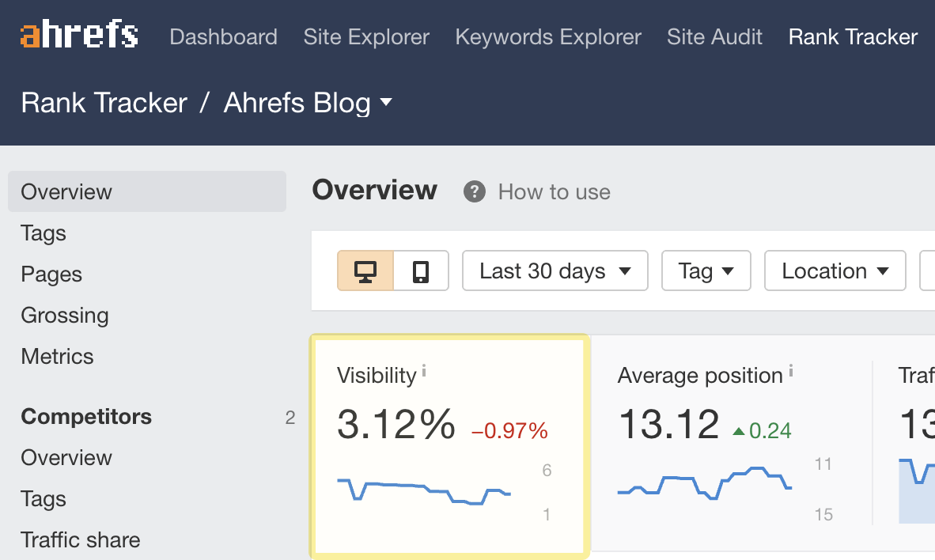Click the How to use help icon

click(x=473, y=191)
